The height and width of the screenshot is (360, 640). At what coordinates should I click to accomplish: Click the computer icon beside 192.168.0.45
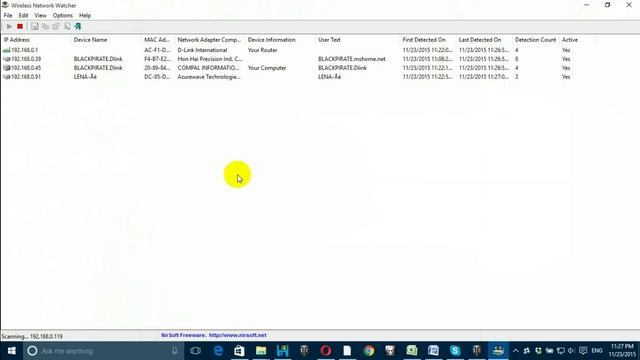tap(6, 68)
